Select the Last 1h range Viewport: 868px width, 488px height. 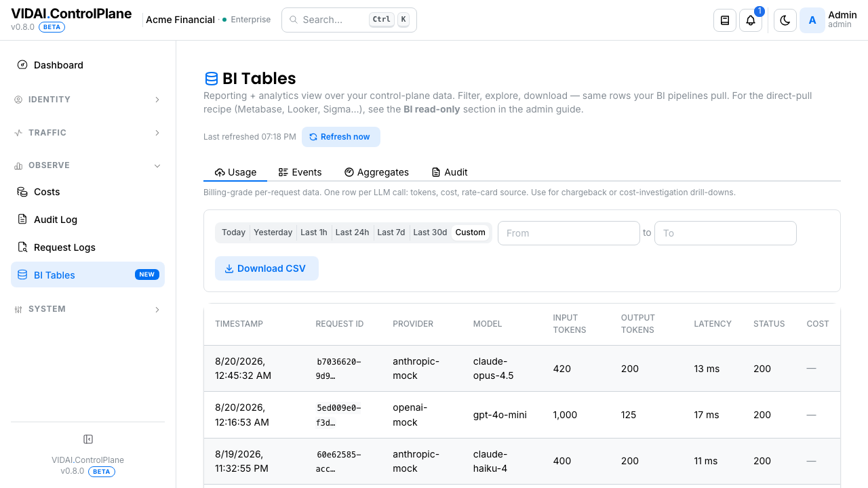coord(314,232)
